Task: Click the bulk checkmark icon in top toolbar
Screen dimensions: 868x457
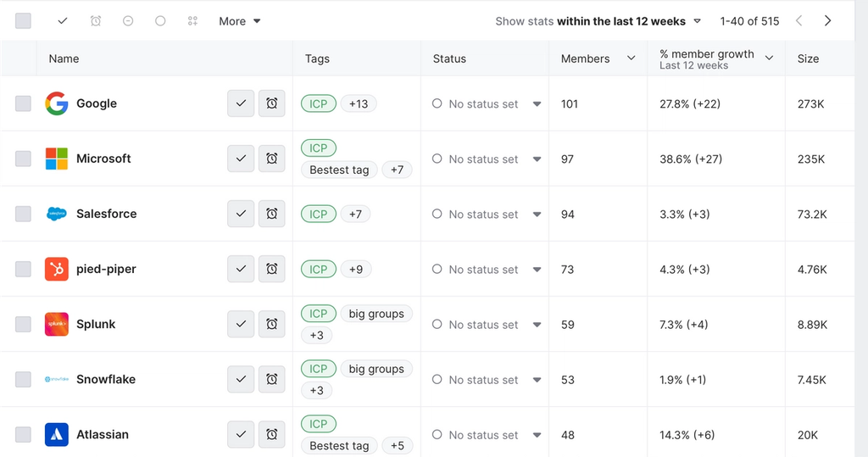Action: point(63,21)
